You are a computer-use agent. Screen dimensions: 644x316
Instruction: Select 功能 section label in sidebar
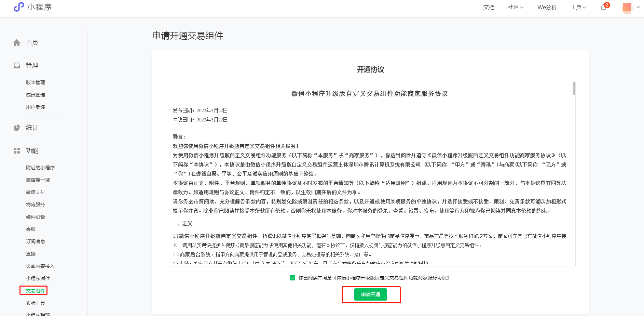[32, 151]
